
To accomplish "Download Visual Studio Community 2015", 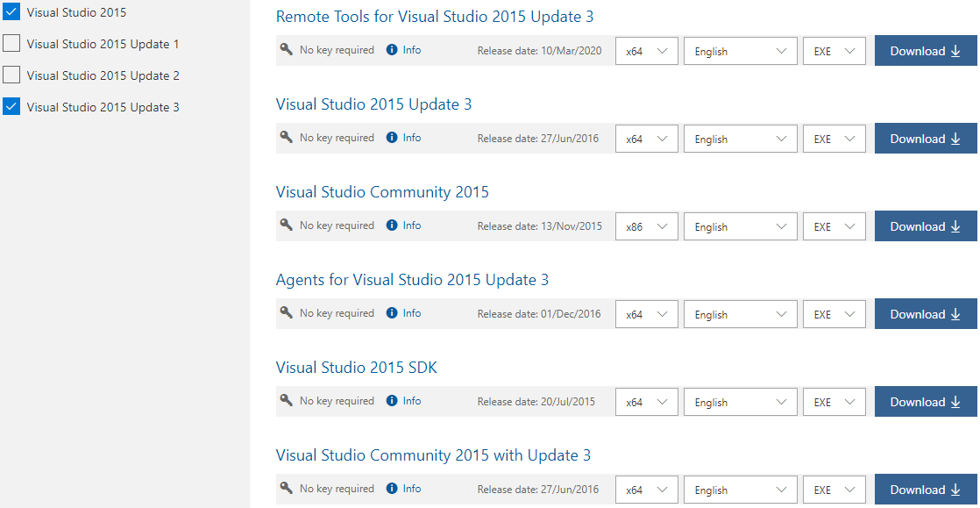I will click(926, 225).
